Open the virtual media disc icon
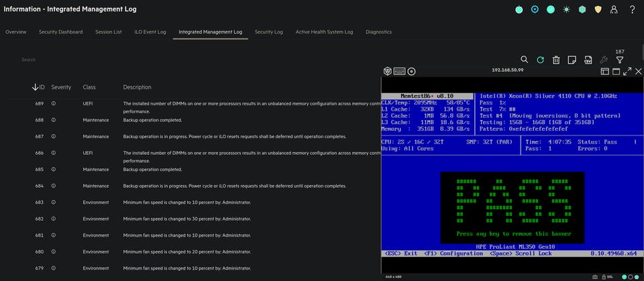Viewport: 644px width, 281px height. (411, 72)
